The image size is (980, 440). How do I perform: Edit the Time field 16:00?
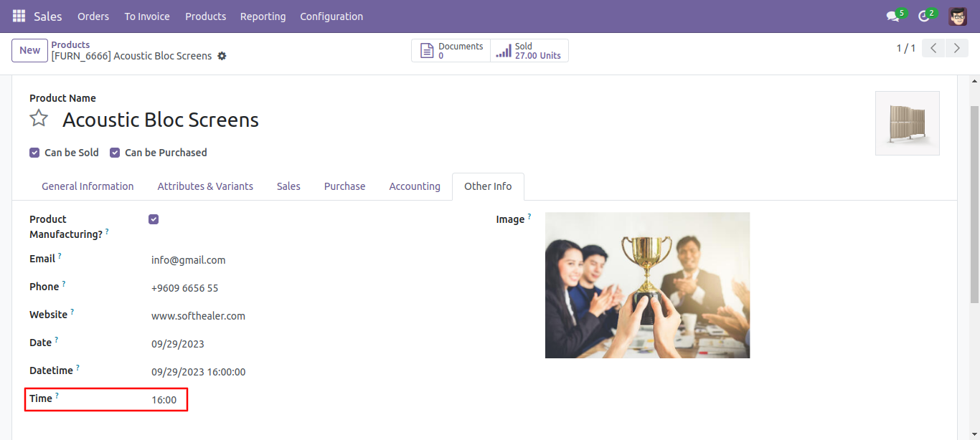[164, 400]
